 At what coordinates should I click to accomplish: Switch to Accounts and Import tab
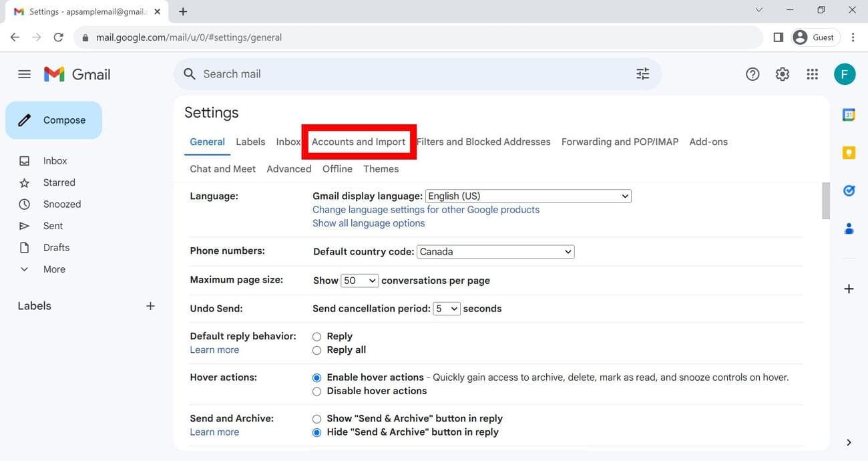359,142
